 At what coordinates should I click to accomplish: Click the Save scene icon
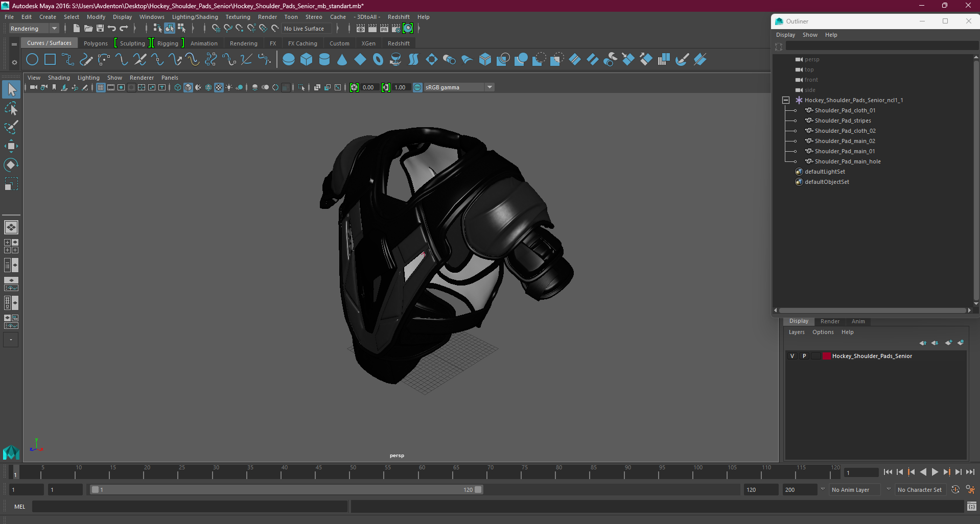[100, 29]
